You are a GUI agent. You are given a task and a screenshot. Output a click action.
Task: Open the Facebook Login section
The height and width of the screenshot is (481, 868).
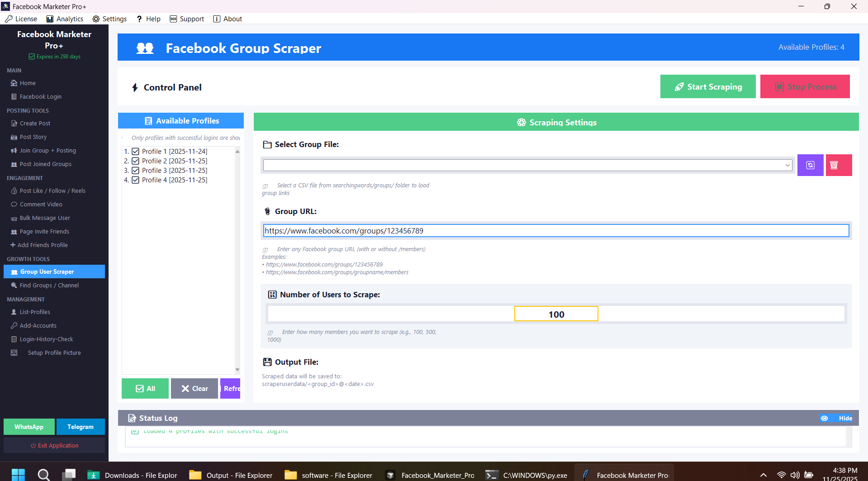pyautogui.click(x=40, y=96)
